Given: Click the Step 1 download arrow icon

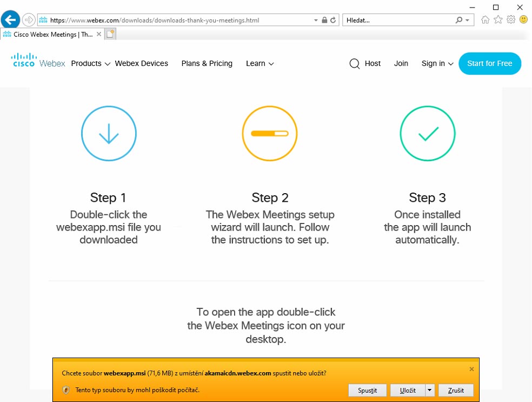Looking at the screenshot, I should point(109,134).
